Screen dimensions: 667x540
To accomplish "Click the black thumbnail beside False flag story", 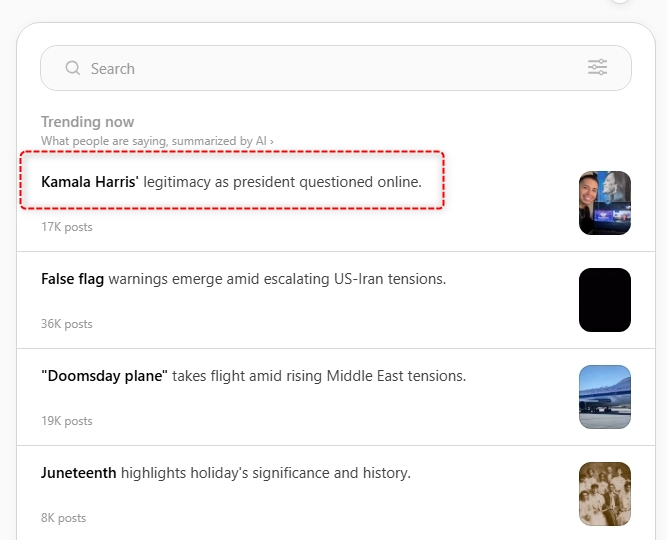I will coord(604,300).
